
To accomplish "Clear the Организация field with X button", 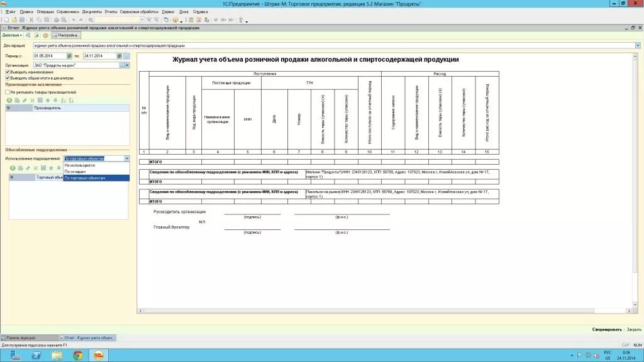I will click(127, 65).
